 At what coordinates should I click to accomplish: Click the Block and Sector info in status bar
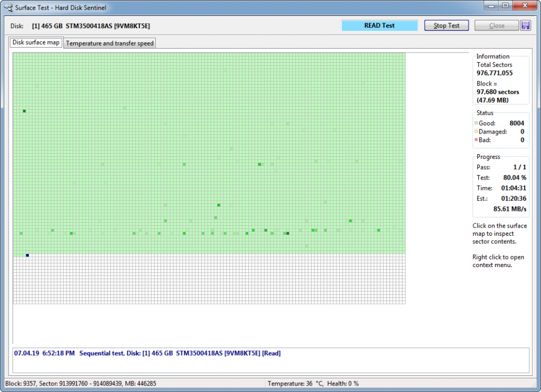[x=81, y=383]
